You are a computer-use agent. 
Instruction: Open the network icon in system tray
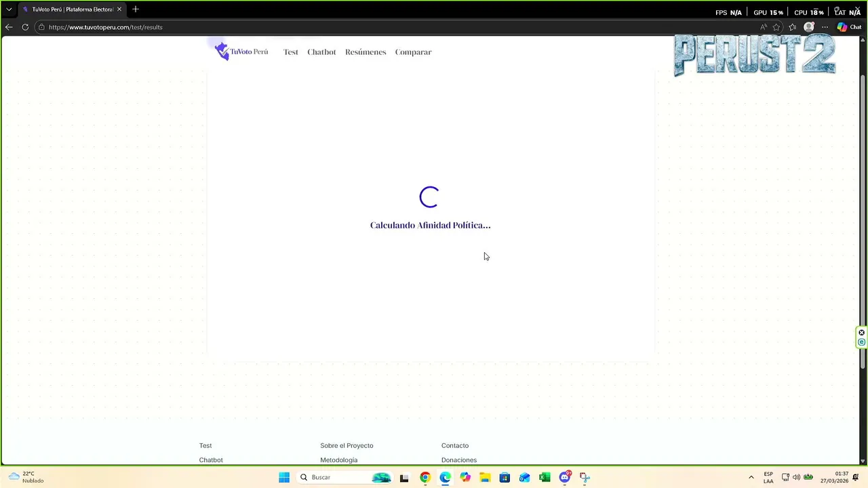785,477
